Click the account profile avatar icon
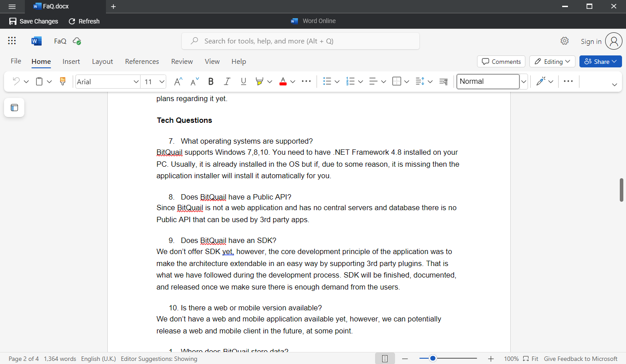Viewport: 626px width, 364px height. pyautogui.click(x=614, y=41)
